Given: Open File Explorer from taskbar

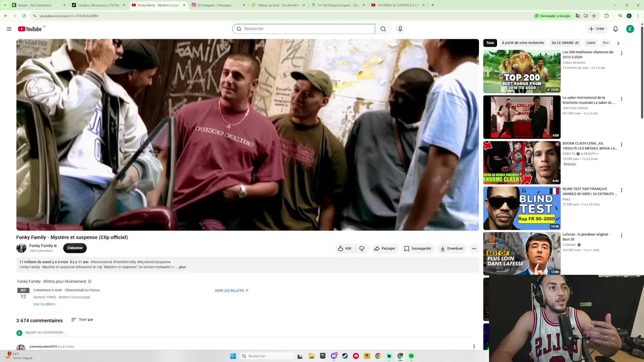Looking at the screenshot, I should [311, 356].
